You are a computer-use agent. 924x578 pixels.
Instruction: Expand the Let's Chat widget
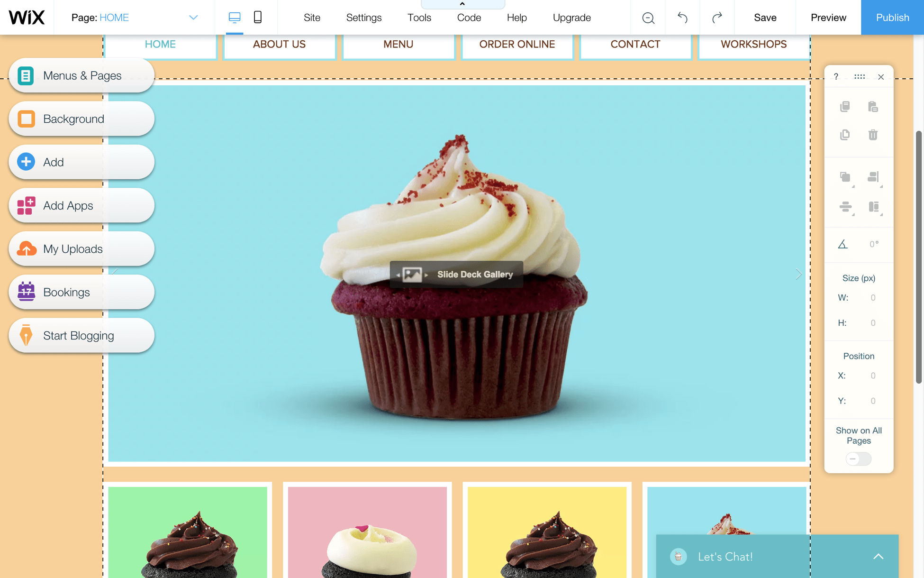pos(879,557)
